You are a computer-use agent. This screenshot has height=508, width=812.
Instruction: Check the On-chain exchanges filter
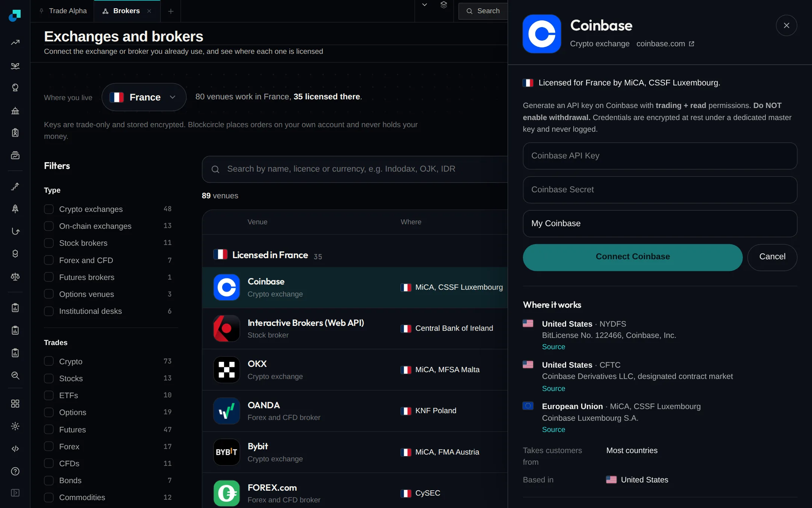click(49, 226)
